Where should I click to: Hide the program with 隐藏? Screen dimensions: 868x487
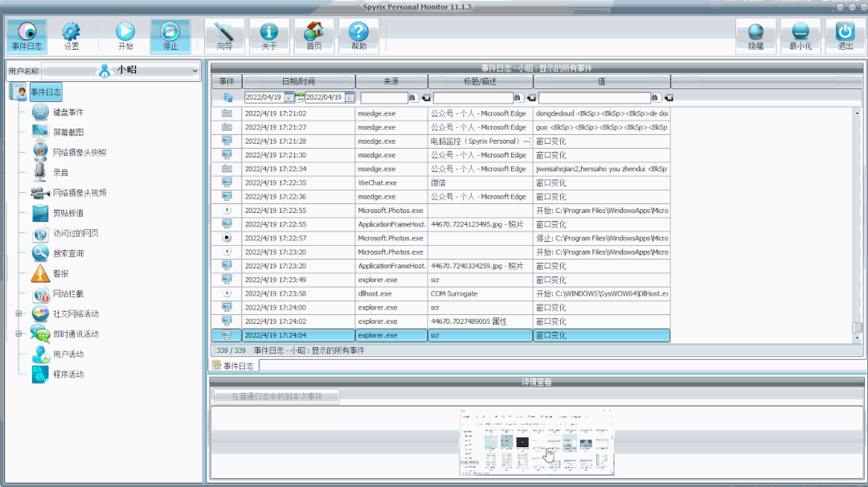(x=755, y=36)
